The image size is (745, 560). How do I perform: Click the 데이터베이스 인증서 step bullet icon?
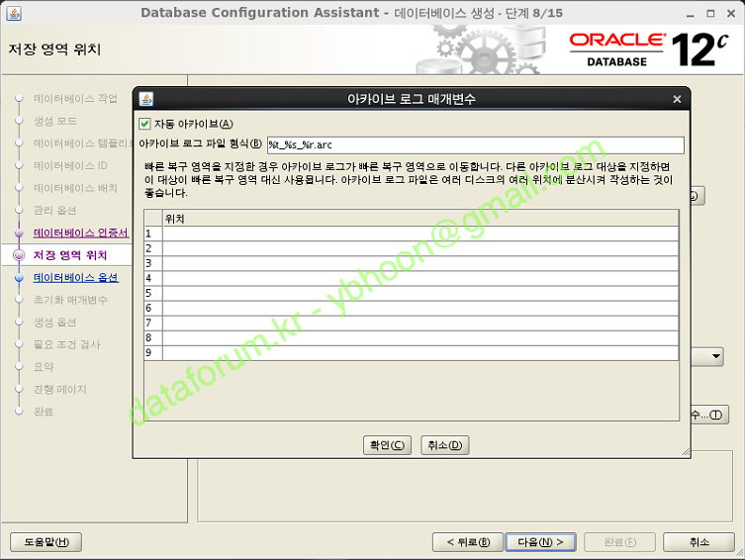coord(19,233)
